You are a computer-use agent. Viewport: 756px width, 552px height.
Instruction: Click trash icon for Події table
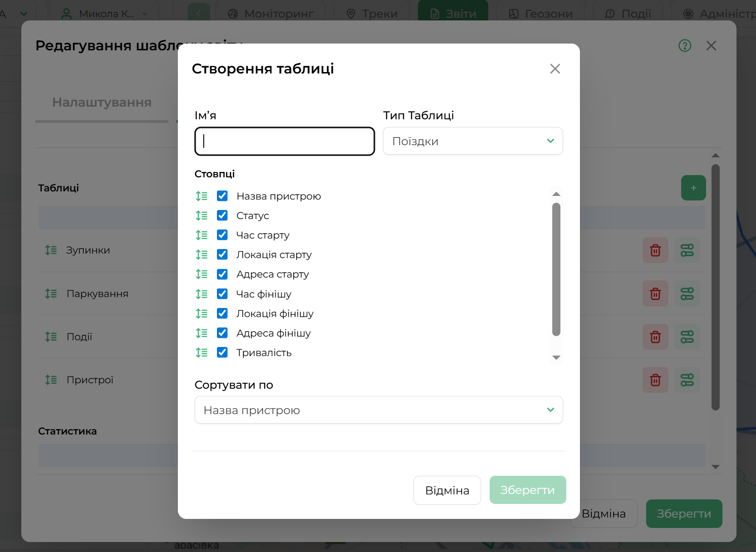[x=655, y=337]
